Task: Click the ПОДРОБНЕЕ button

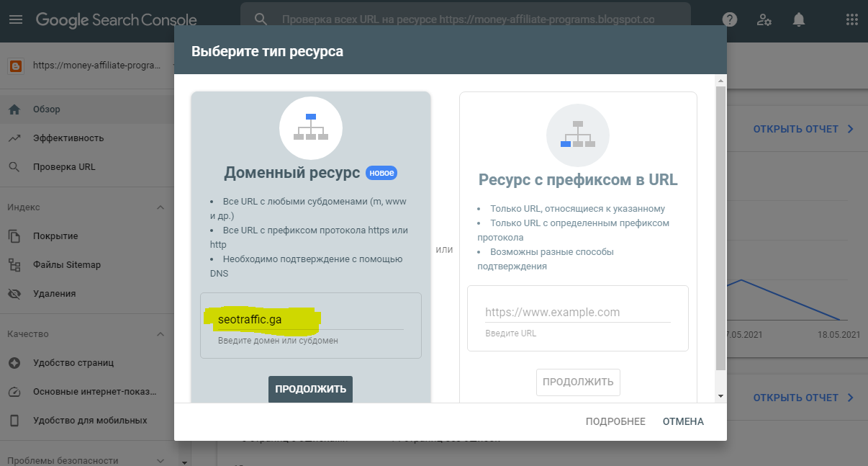Action: click(615, 421)
